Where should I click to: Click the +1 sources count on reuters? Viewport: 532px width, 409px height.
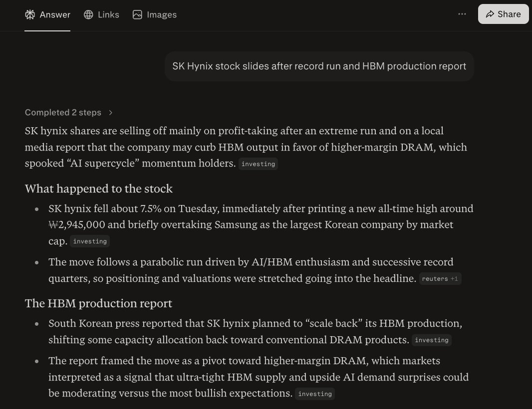tap(454, 279)
